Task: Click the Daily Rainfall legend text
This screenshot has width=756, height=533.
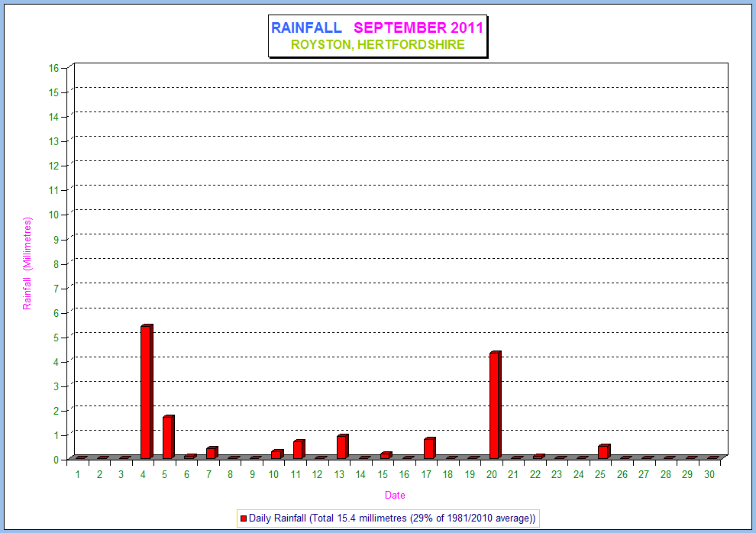Action: pyautogui.click(x=392, y=518)
